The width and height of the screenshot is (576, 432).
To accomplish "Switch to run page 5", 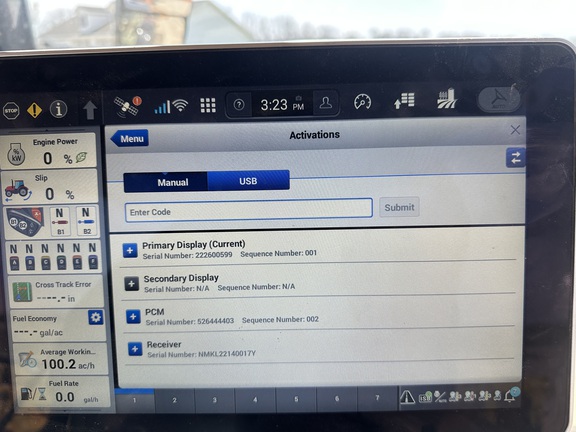I will [x=296, y=399].
